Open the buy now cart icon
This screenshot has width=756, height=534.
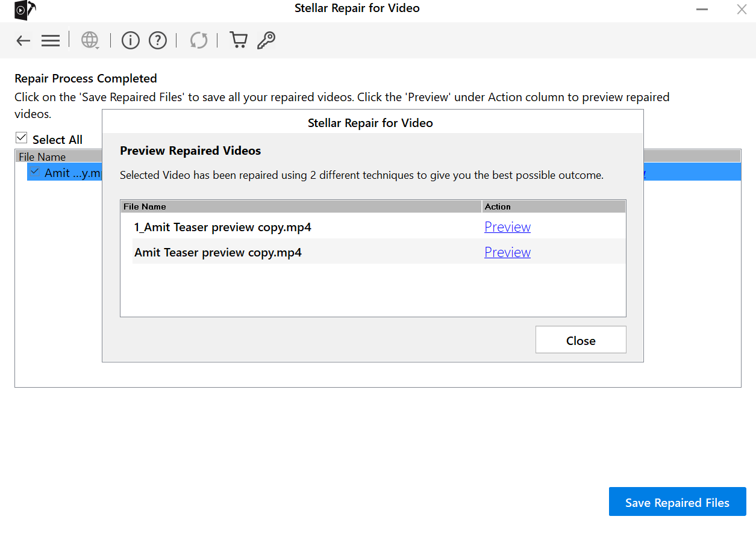coord(239,40)
